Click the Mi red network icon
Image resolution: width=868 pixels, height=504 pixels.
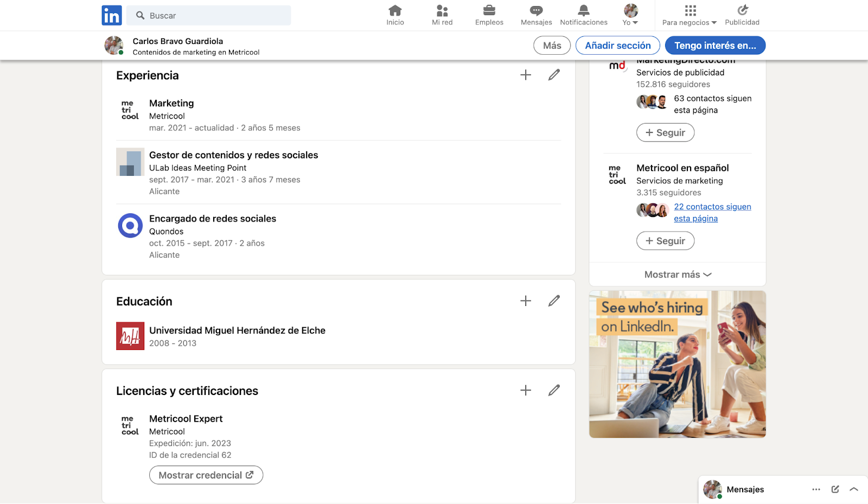click(441, 15)
